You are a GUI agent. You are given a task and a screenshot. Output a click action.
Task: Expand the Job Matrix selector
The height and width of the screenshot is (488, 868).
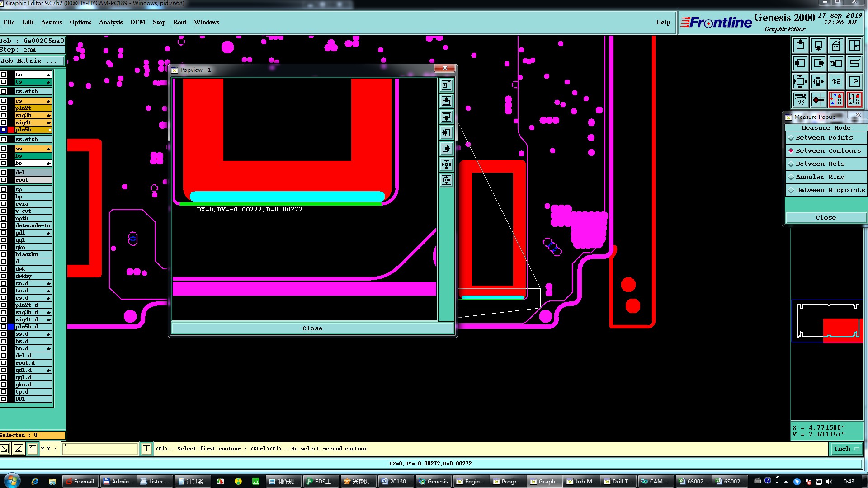click(32, 61)
